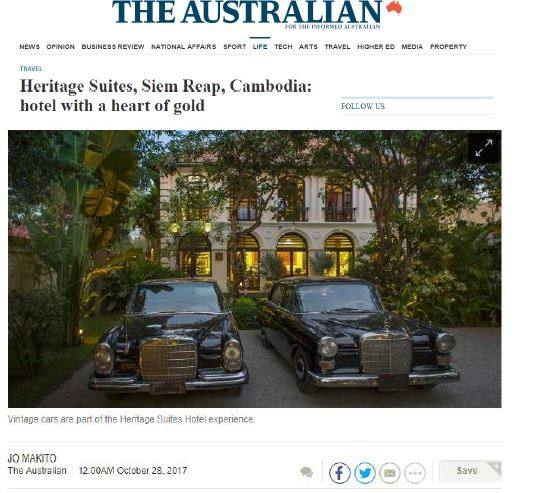Viewport: 534px width, 493px height.
Task: Go to Property section
Action: (448, 47)
